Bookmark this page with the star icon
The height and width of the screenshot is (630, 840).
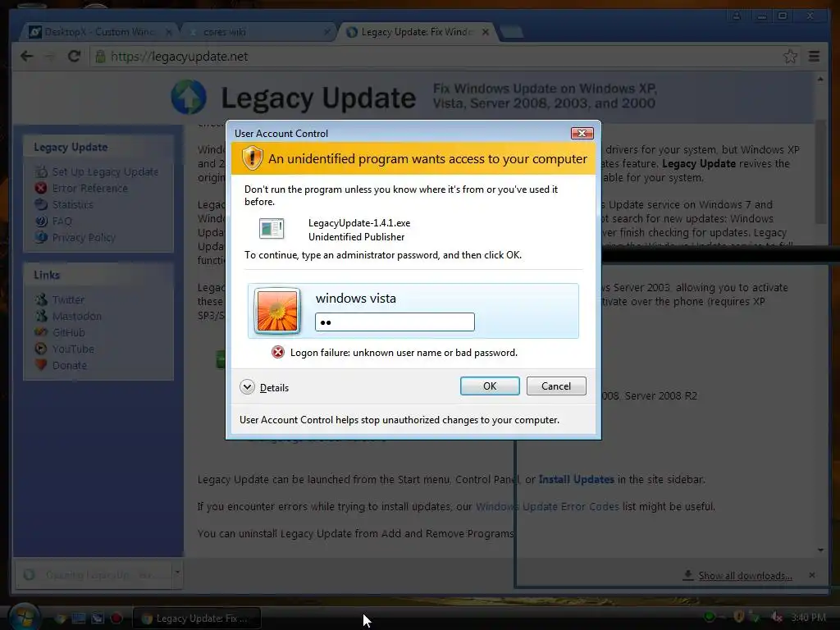(790, 57)
